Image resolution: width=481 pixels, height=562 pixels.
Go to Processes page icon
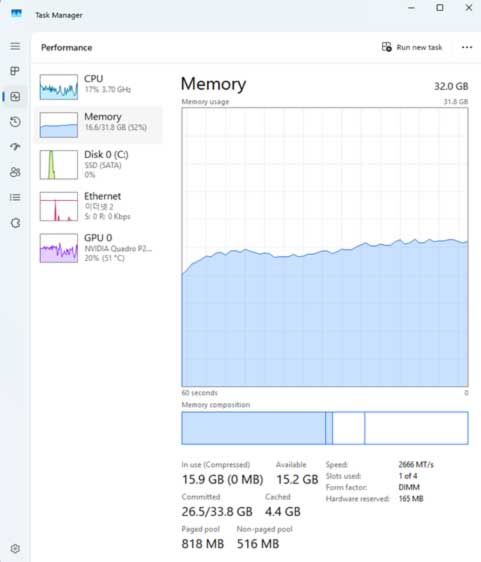15,71
